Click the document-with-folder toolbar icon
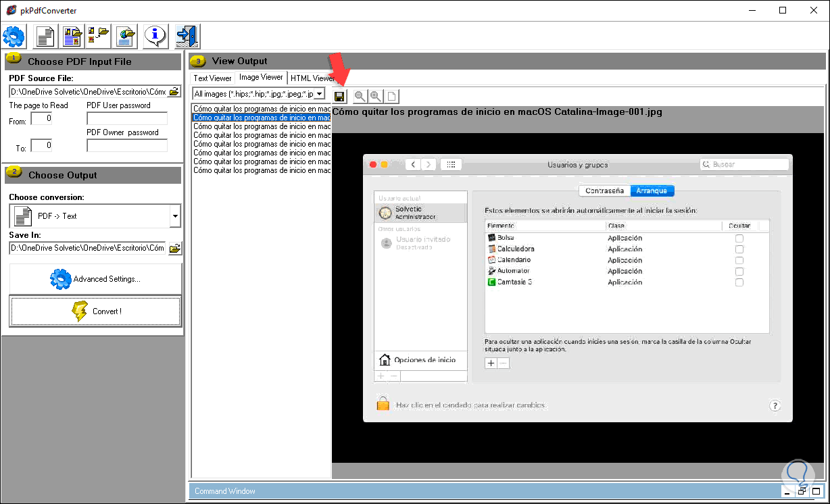Viewport: 830px width, 504px height. pos(73,35)
